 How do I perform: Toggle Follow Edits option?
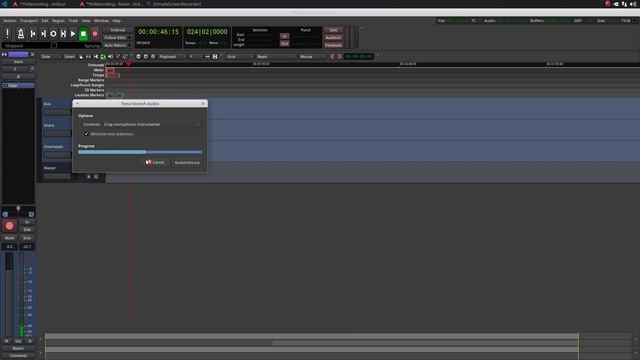tap(118, 38)
